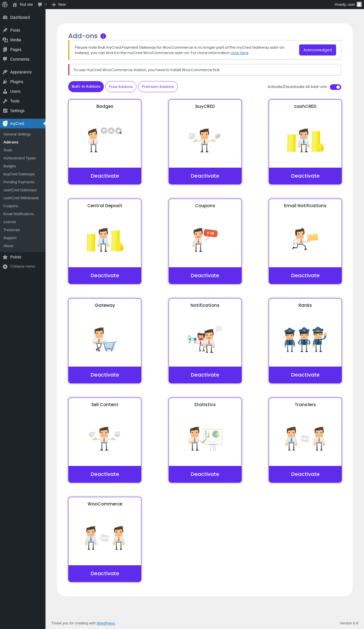Open the Support submenu item

point(23,238)
